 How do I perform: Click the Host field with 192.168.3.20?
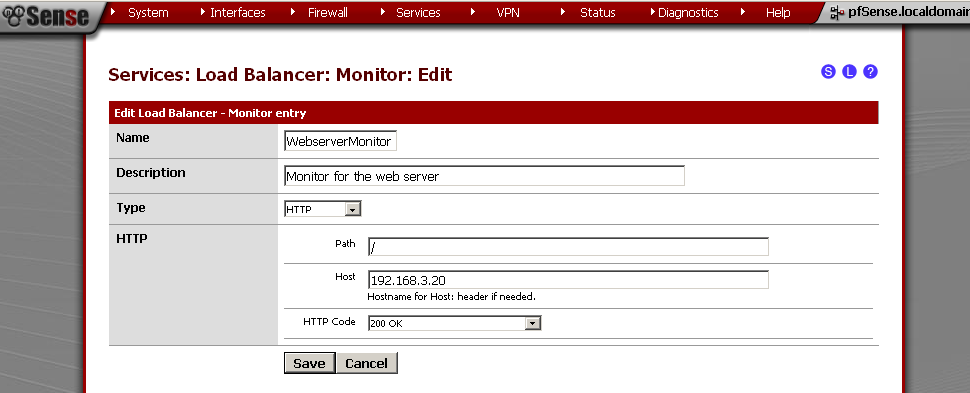(568, 280)
